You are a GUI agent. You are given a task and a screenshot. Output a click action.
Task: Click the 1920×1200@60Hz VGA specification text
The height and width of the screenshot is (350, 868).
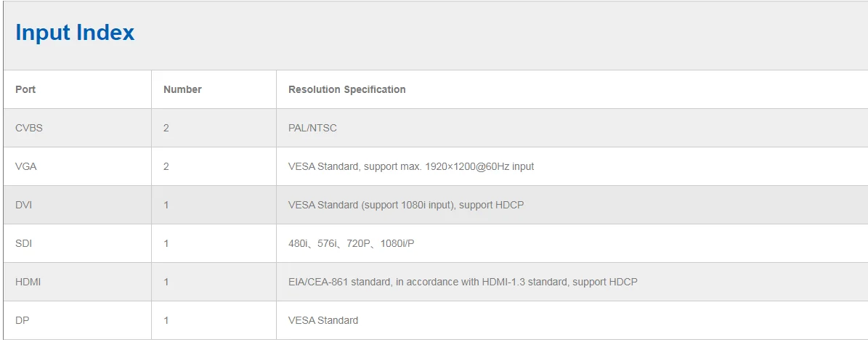click(x=410, y=166)
